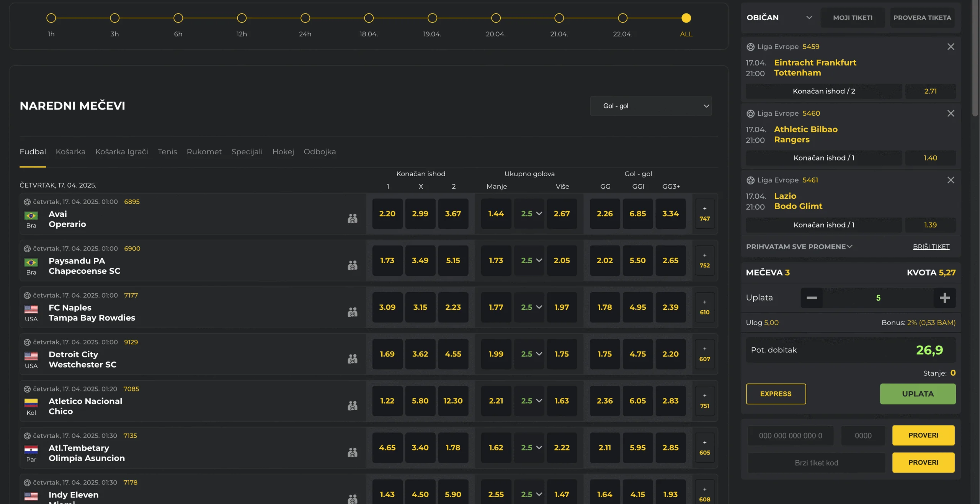Open head-to-head stats icon for Avai Operario

click(352, 219)
